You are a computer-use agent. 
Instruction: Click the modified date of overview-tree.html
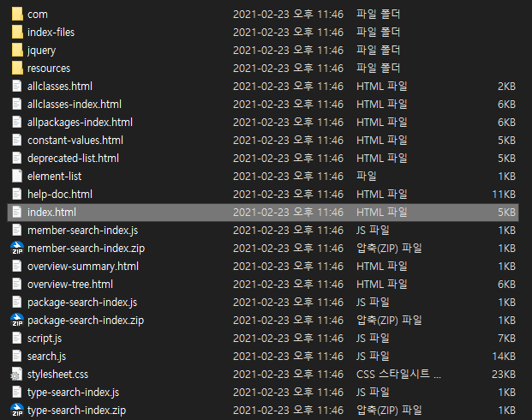(289, 285)
